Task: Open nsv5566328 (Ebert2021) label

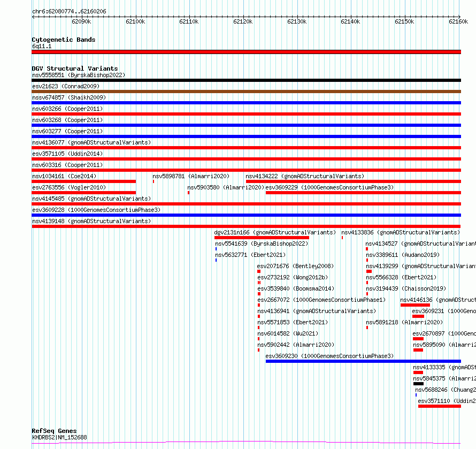Action: point(401,277)
